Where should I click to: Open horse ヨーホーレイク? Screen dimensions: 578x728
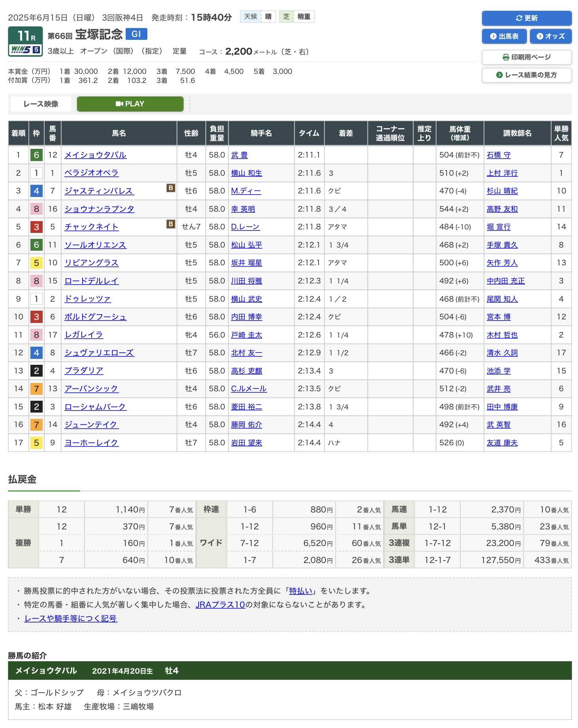[x=91, y=443]
